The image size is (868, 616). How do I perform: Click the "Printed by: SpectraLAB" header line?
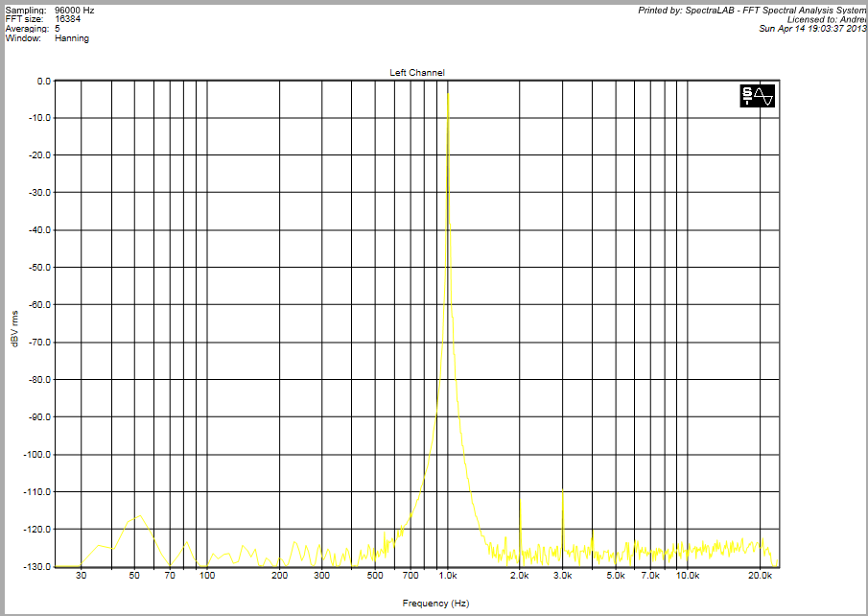click(752, 10)
